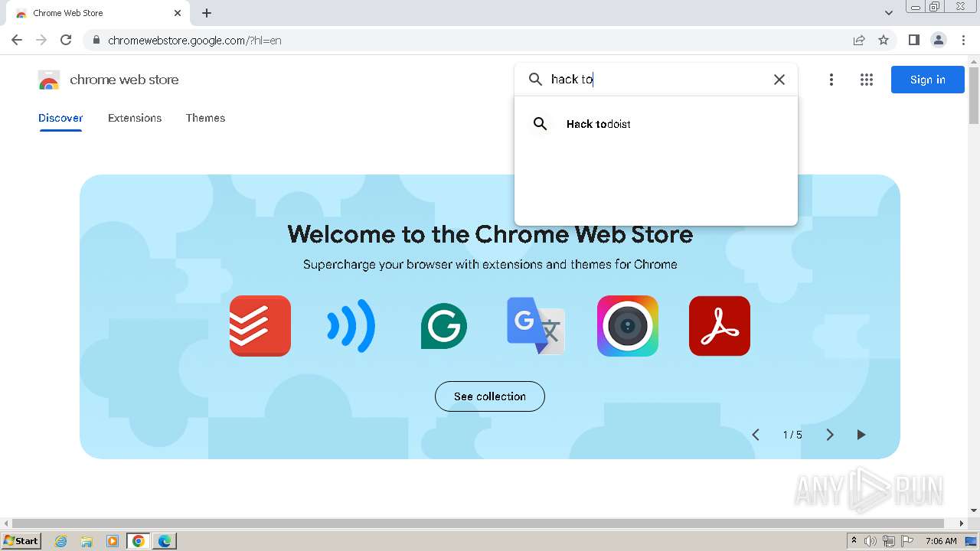
Task: Play the carousel slideshow
Action: point(861,435)
